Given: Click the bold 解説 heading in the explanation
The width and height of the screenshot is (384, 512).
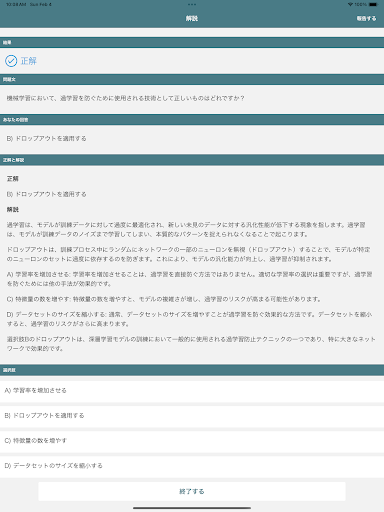Looking at the screenshot, I should [13, 209].
